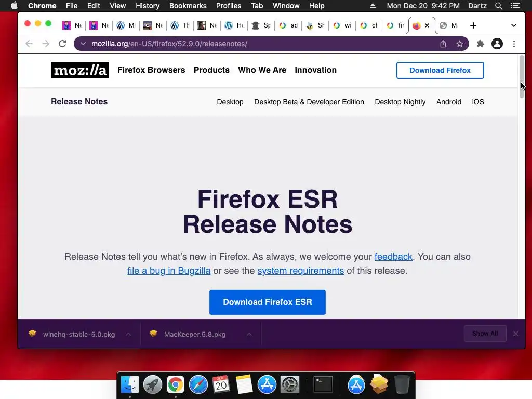Open Calendar from the Dock
This screenshot has height=399, width=532.
[x=221, y=385]
